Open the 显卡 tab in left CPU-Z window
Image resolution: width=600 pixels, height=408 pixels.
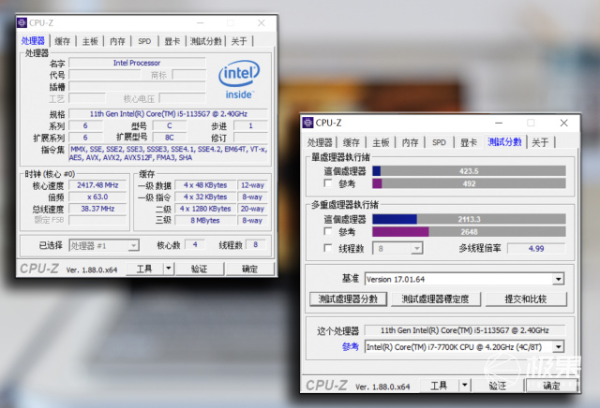pos(172,41)
